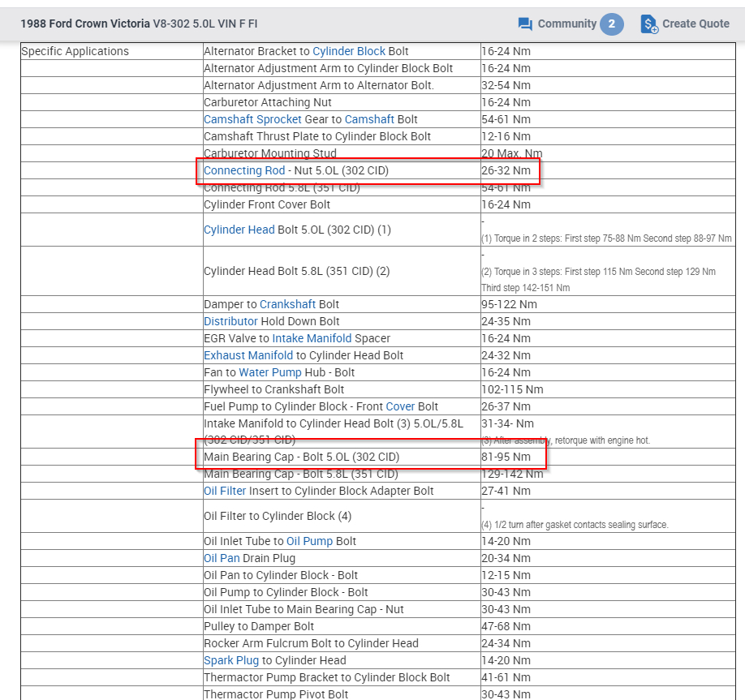Click the 'Carburetor Mounting Stud' row
745x700 pixels.
(x=270, y=153)
